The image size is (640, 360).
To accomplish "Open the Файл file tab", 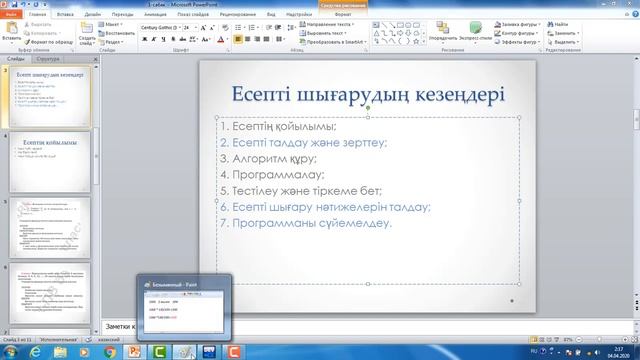I will [x=11, y=14].
